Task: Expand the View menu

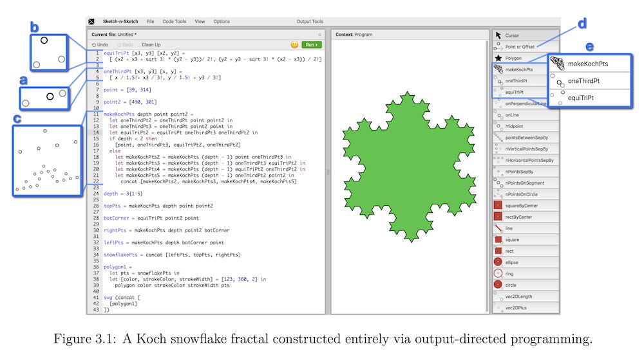Action: (200, 22)
